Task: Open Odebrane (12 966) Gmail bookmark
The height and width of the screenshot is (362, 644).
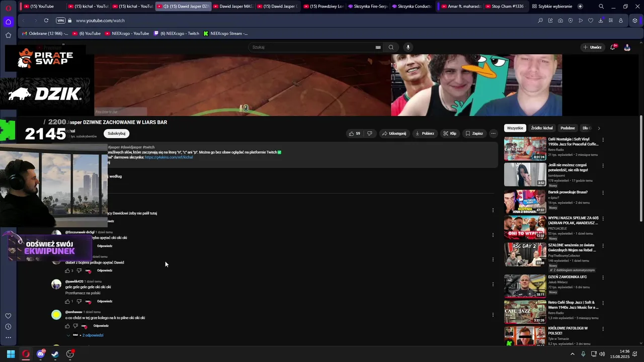Action: (x=44, y=33)
